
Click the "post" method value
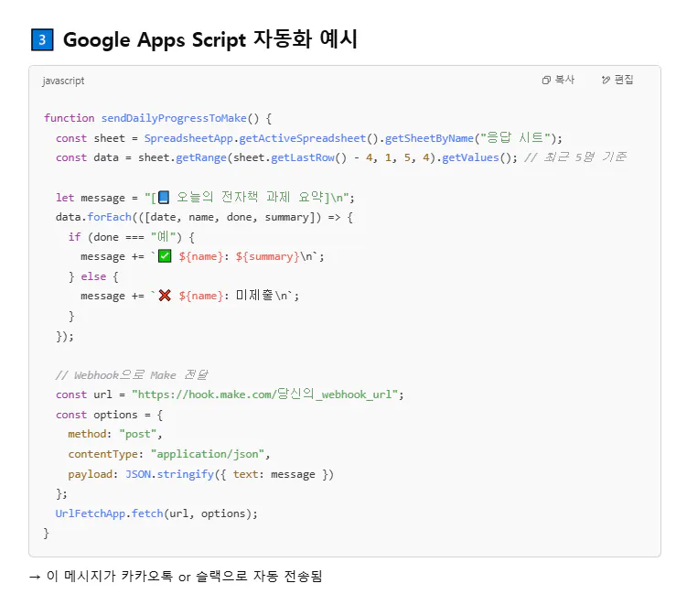(x=137, y=434)
